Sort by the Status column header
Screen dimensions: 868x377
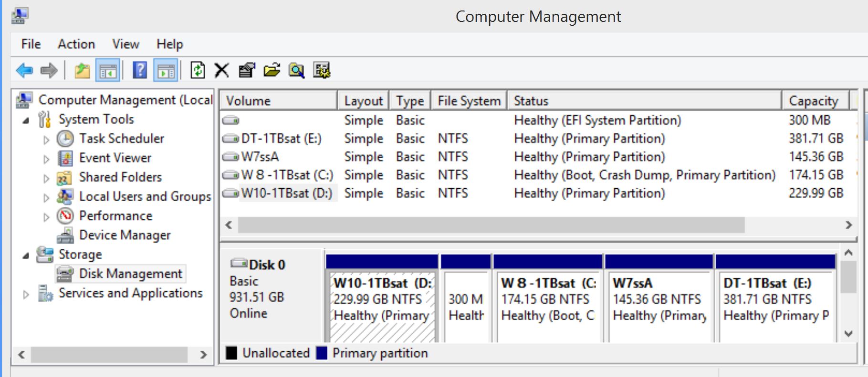point(645,101)
